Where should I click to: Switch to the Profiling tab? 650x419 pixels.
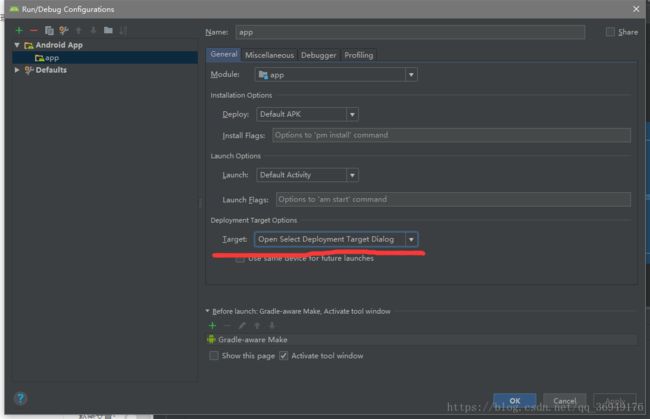(x=359, y=55)
